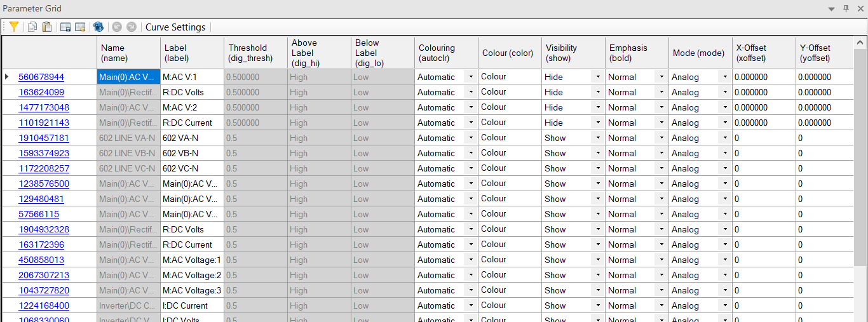Open the Curve Settings toolbar button
Viewport: 868px width, 322px height.
pos(175,27)
